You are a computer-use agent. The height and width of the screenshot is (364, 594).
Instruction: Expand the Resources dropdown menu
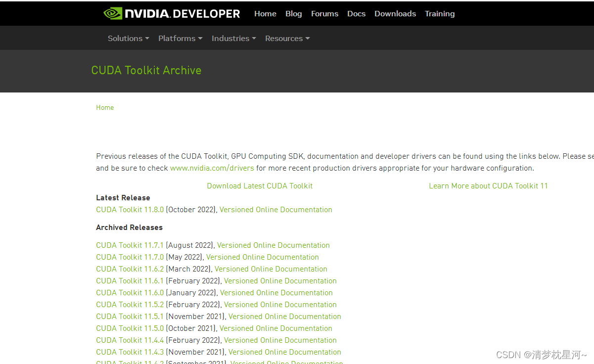(287, 38)
